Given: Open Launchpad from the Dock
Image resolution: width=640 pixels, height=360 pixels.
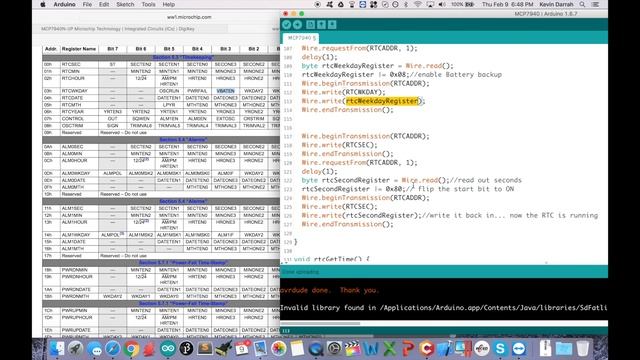Looking at the screenshot, I should pos(76,348).
